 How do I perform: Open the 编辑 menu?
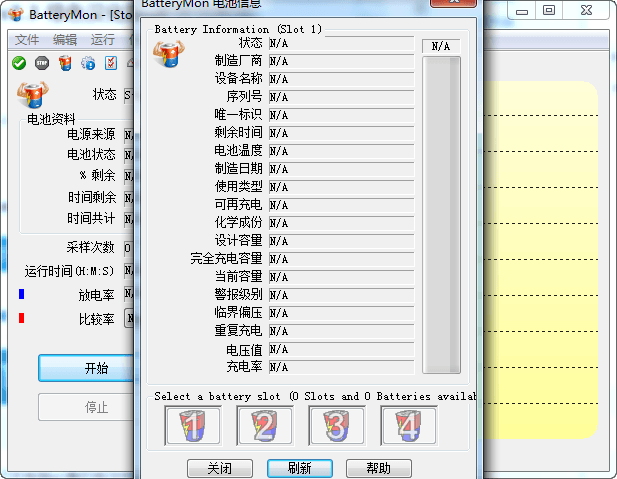pyautogui.click(x=65, y=40)
